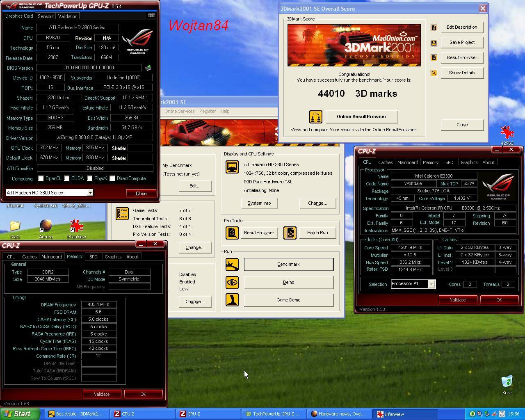Open the Kosz recycle bin icon
Viewport: 525px width, 420px height.
507,384
